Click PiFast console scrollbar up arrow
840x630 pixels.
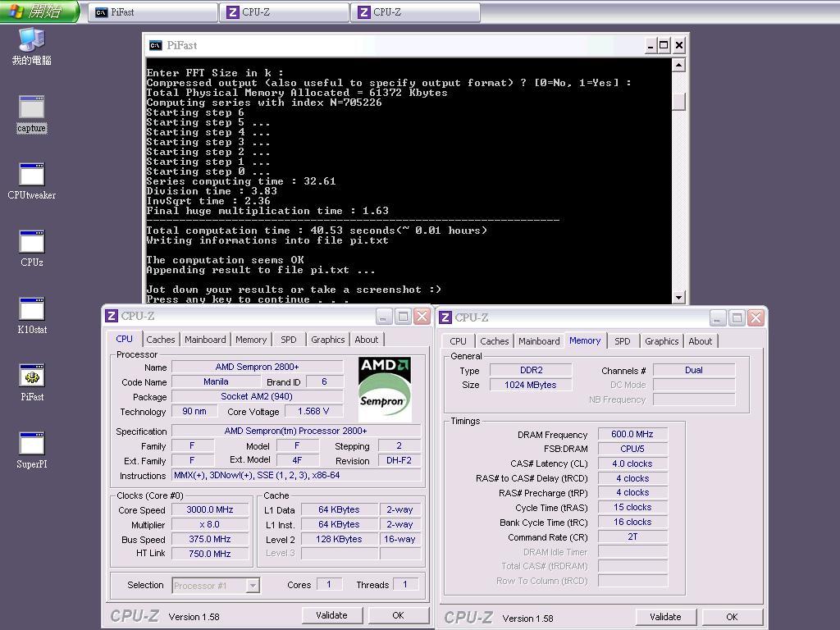point(678,66)
